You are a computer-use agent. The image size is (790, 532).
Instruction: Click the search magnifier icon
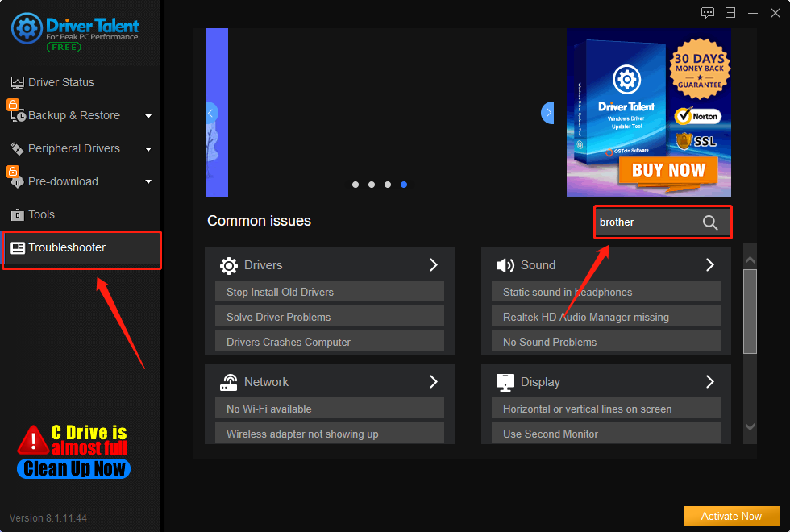click(x=710, y=222)
